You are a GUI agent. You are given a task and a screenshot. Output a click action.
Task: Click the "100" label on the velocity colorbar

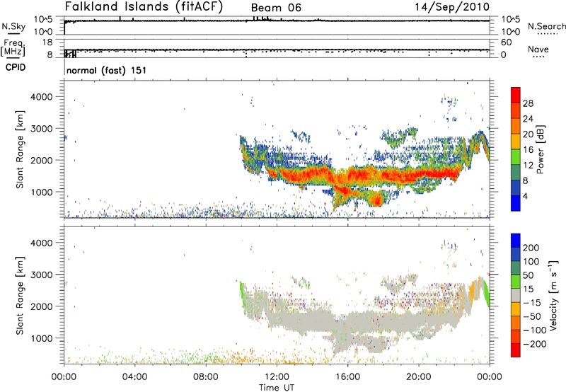point(531,261)
